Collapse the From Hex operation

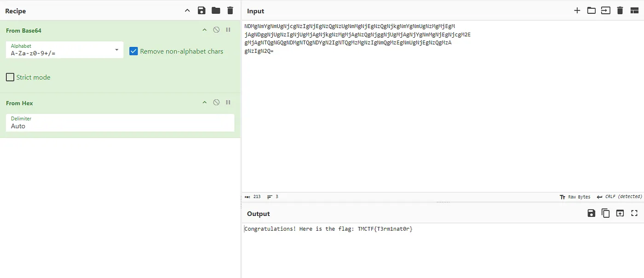[x=205, y=102]
